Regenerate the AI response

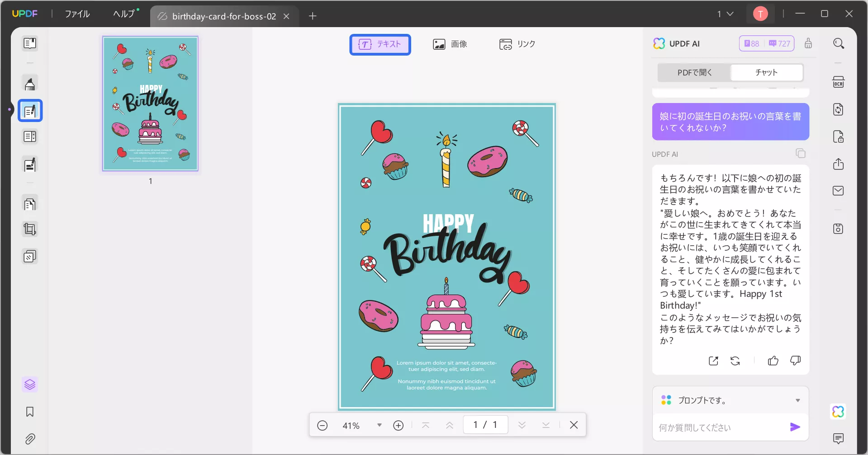pos(735,361)
